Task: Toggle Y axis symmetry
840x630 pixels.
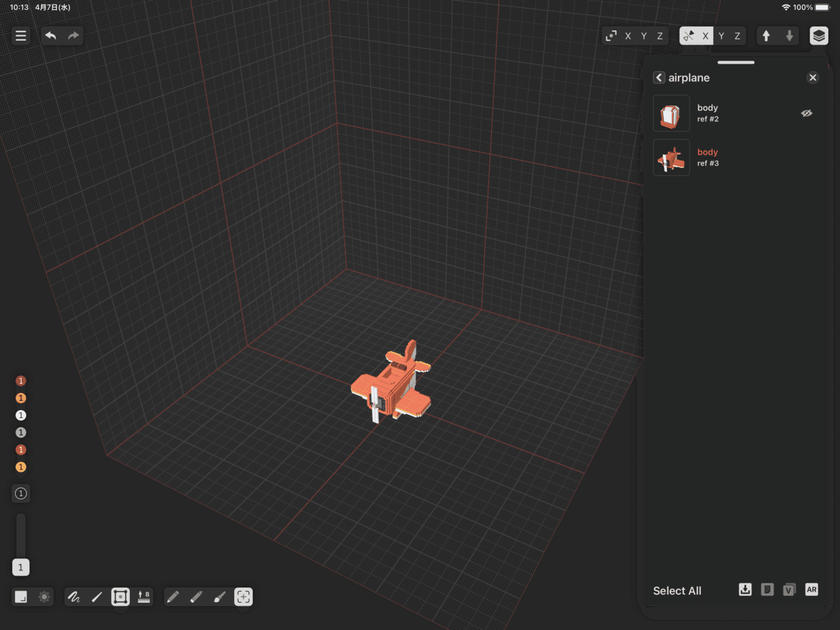Action: (x=722, y=35)
